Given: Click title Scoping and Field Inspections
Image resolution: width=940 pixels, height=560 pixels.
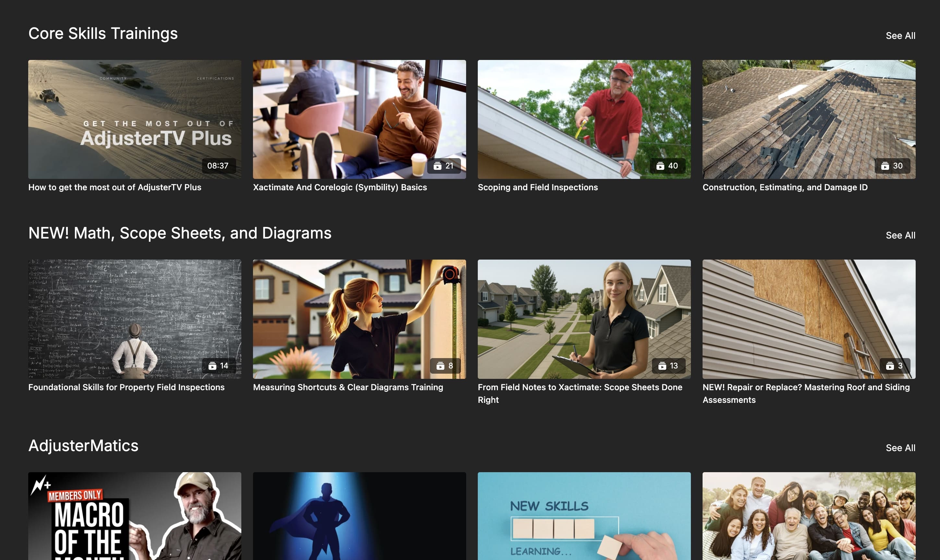Looking at the screenshot, I should click(x=538, y=187).
